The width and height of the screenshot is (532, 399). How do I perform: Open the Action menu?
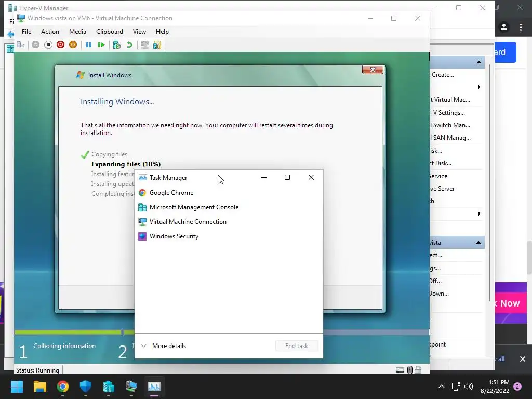(x=50, y=32)
